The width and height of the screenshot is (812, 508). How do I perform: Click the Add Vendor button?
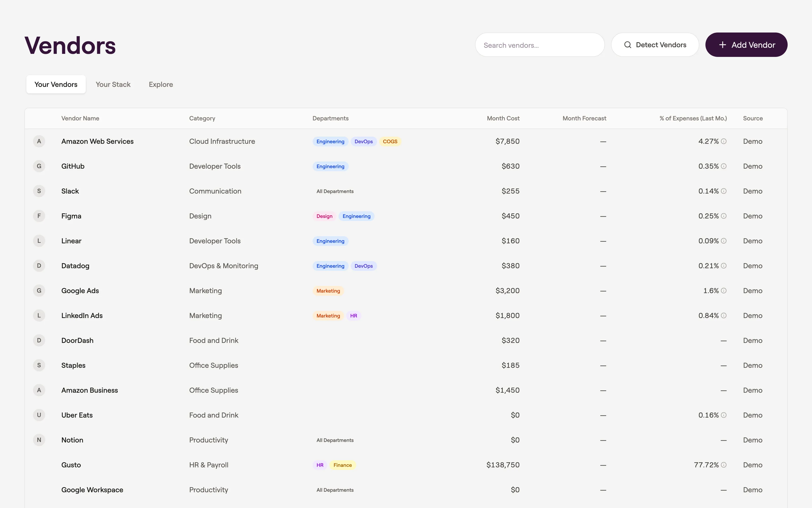(746, 45)
